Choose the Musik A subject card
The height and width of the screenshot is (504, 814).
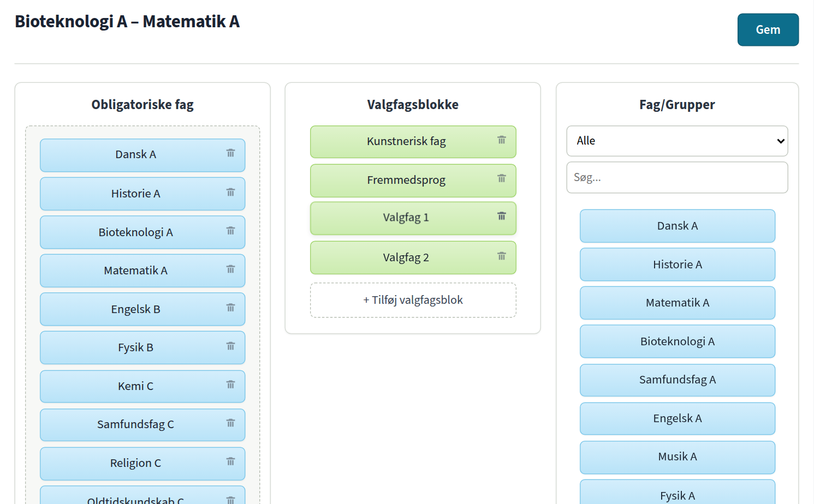point(678,457)
